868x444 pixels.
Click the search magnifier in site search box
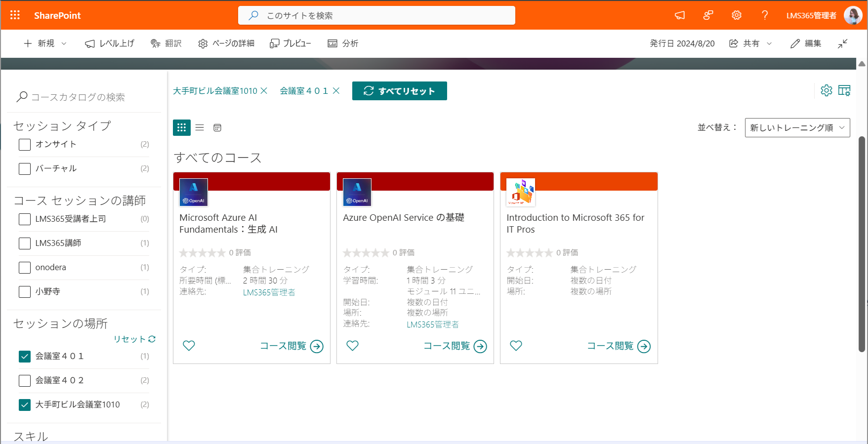coord(253,15)
